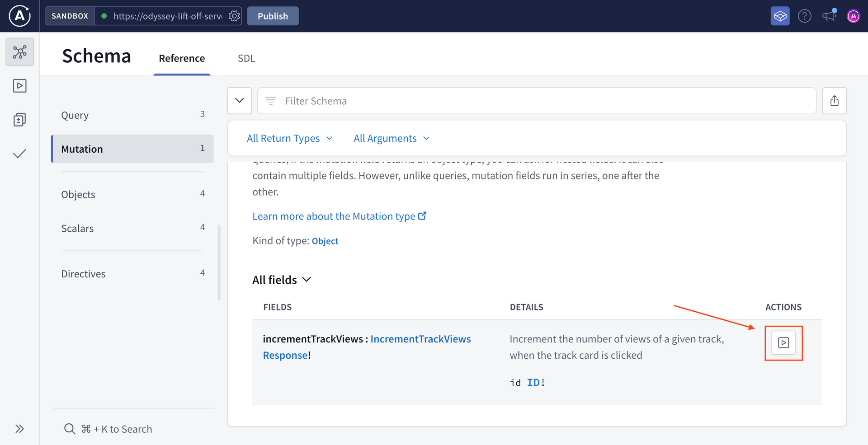Open sandbox connection settings with the gear icon

pos(234,16)
